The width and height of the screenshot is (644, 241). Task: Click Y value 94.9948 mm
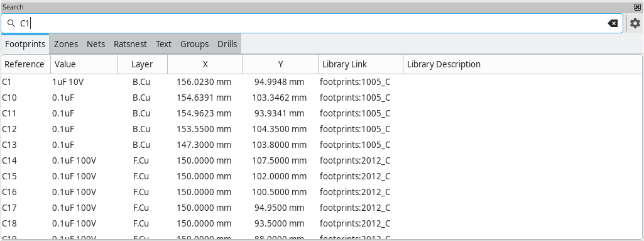pyautogui.click(x=280, y=82)
